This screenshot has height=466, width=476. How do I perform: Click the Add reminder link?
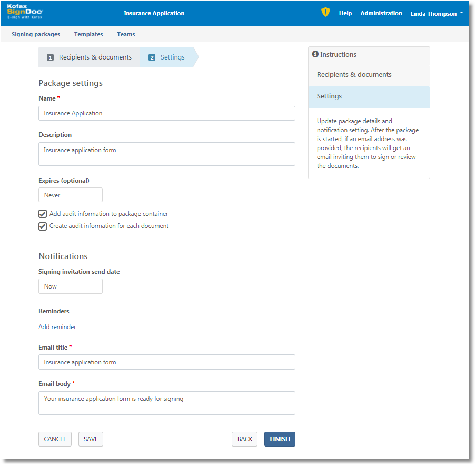pyautogui.click(x=57, y=327)
